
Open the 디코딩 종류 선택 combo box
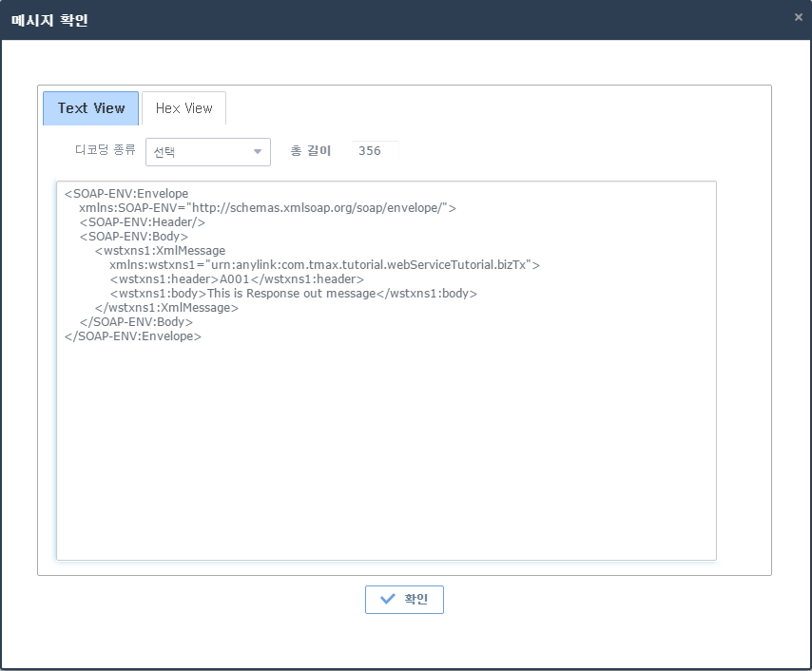point(200,152)
